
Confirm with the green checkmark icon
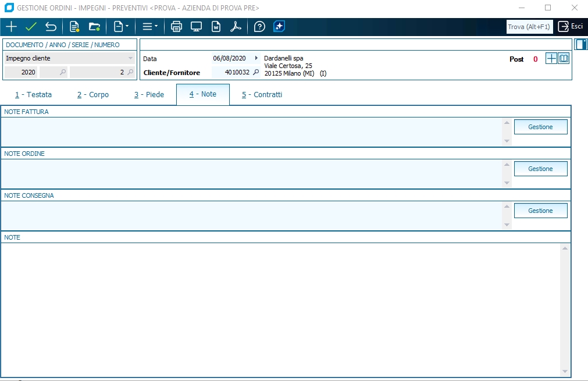coord(31,27)
